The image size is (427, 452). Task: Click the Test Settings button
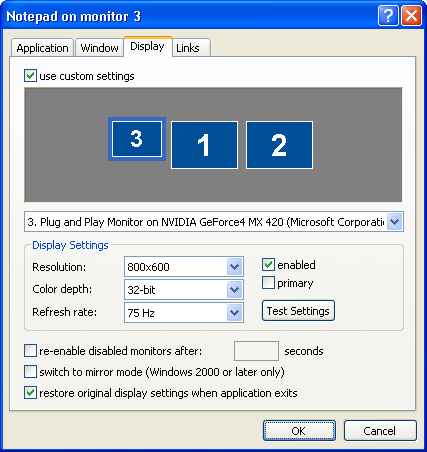tap(298, 311)
